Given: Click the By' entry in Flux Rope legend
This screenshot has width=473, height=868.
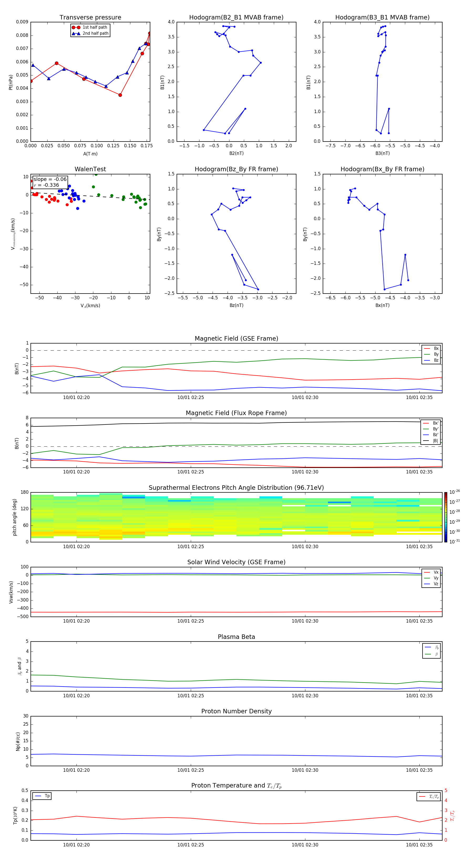Looking at the screenshot, I should (x=431, y=429).
